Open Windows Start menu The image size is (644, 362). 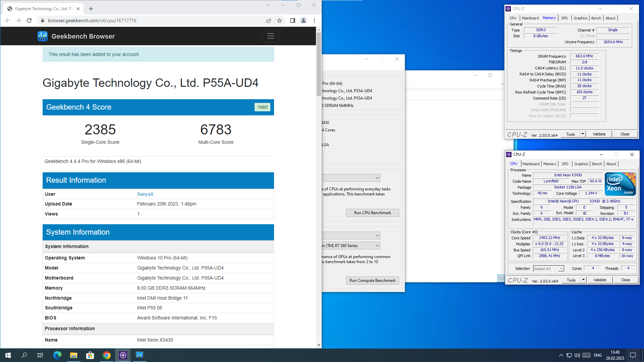pos(8,355)
